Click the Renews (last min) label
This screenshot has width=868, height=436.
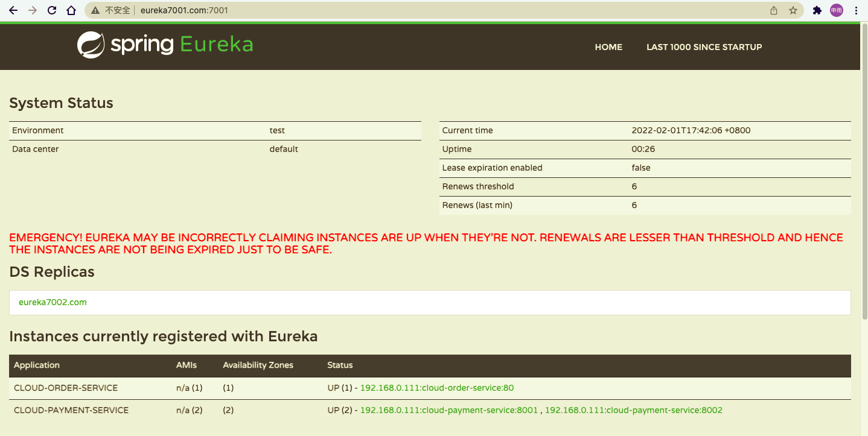477,205
